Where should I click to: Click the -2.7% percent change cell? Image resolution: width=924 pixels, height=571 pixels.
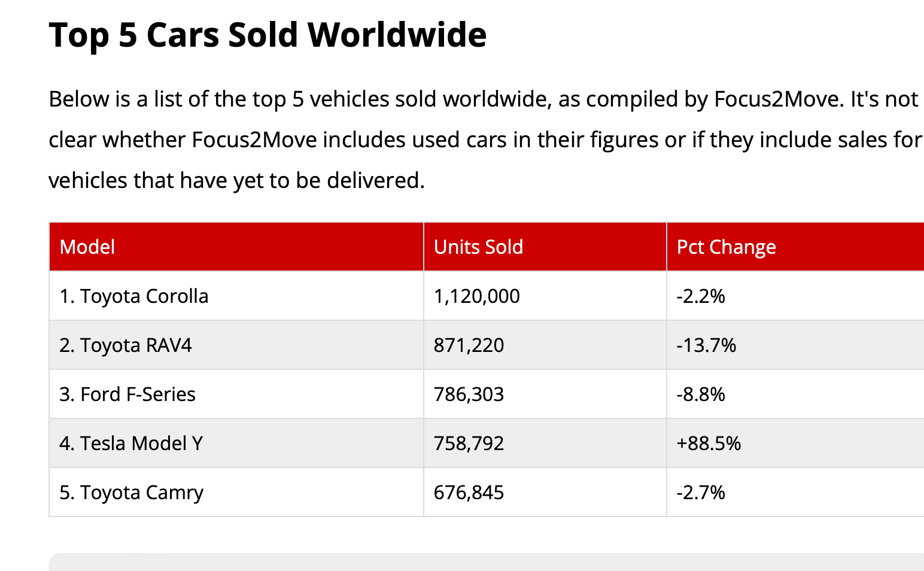click(700, 493)
